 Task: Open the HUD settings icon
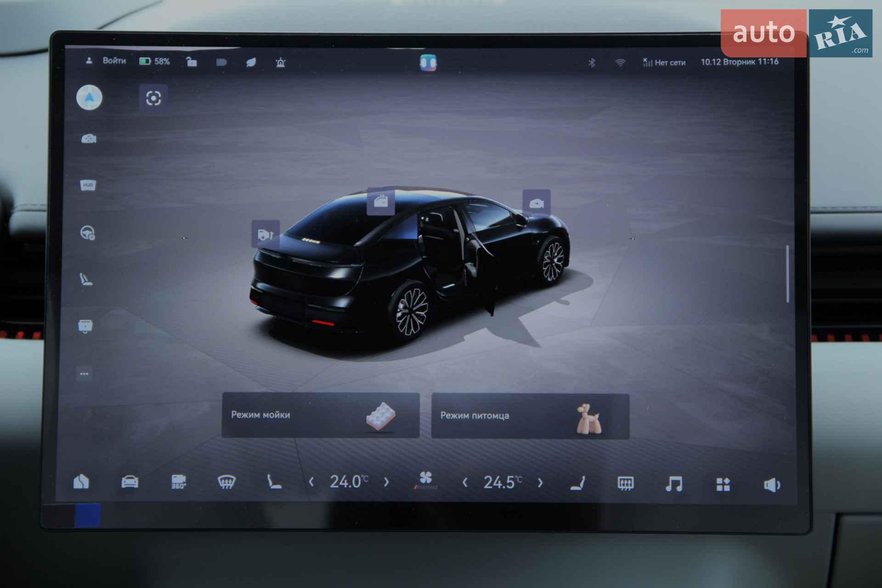pos(88,185)
